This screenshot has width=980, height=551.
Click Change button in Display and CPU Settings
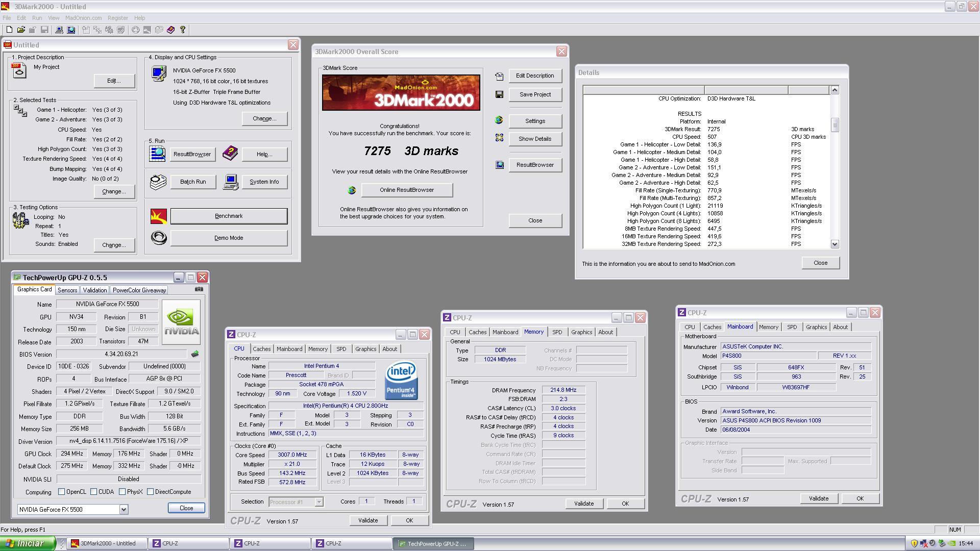pyautogui.click(x=264, y=118)
